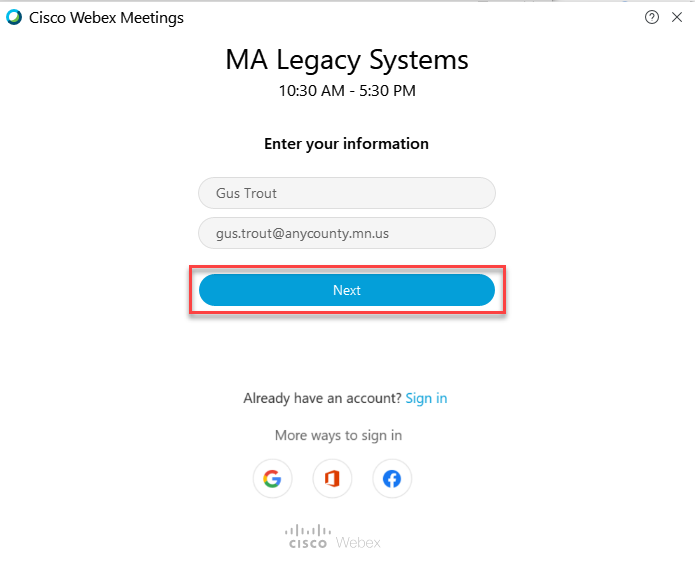The width and height of the screenshot is (695, 576).
Task: Click the Cisco Webex Meetings window title
Action: point(107,17)
